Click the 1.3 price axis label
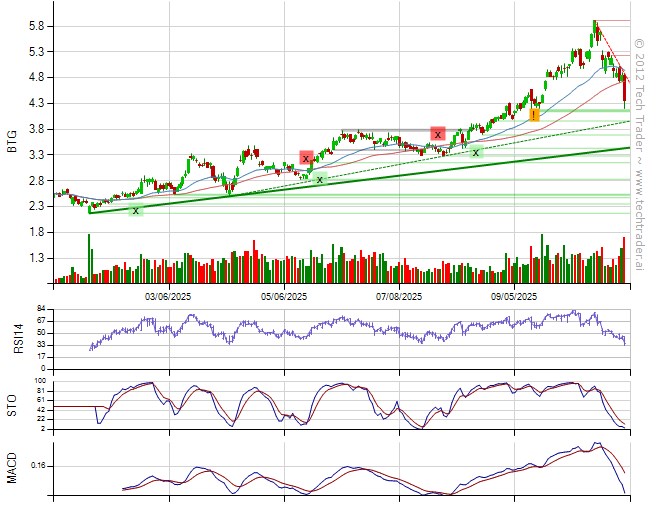The image size is (657, 514). [x=37, y=258]
